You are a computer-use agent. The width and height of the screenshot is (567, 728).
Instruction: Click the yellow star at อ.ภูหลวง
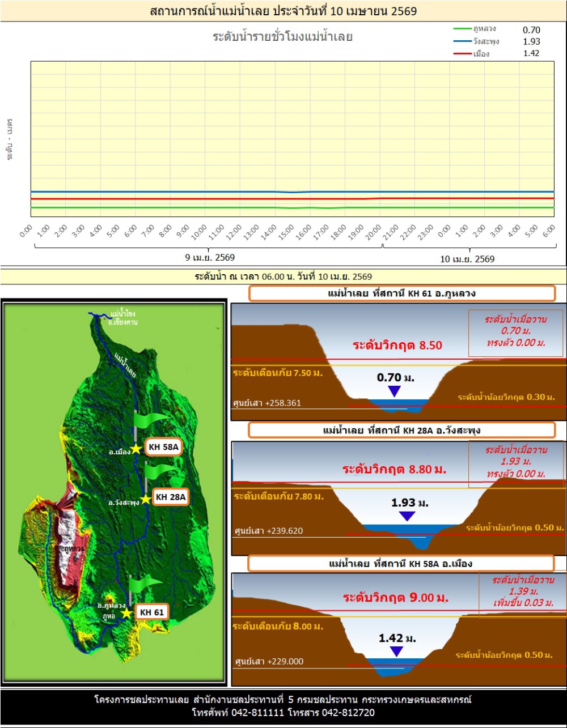tap(126, 614)
